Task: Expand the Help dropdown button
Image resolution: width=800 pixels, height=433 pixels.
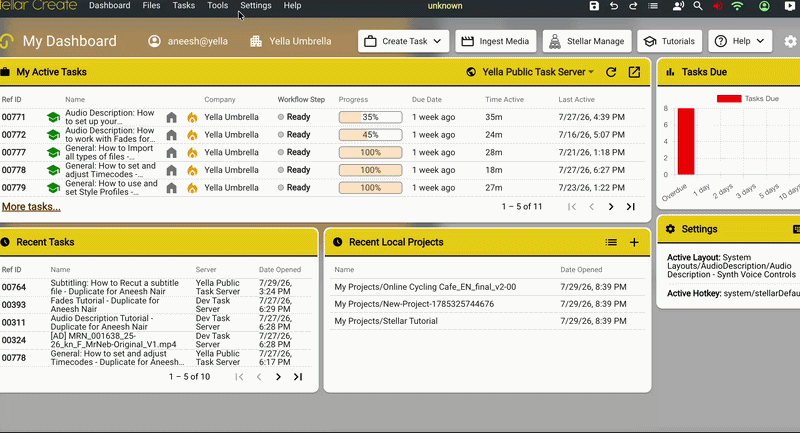Action: point(740,41)
